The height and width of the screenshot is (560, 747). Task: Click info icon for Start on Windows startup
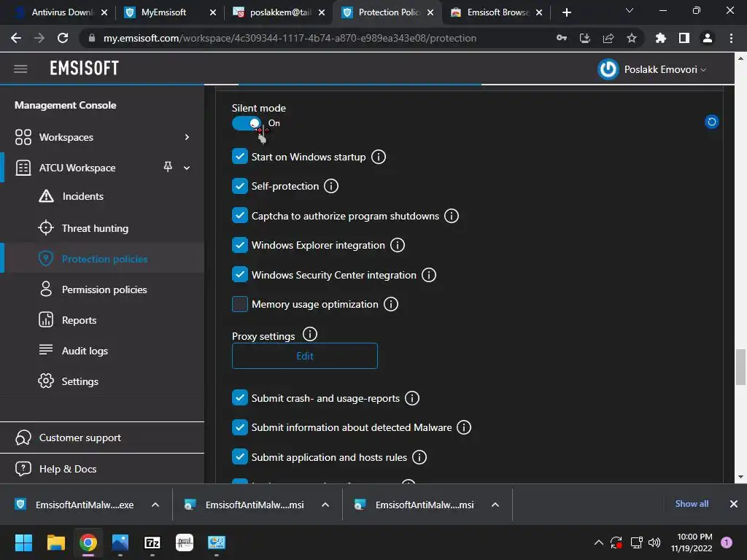pos(379,157)
